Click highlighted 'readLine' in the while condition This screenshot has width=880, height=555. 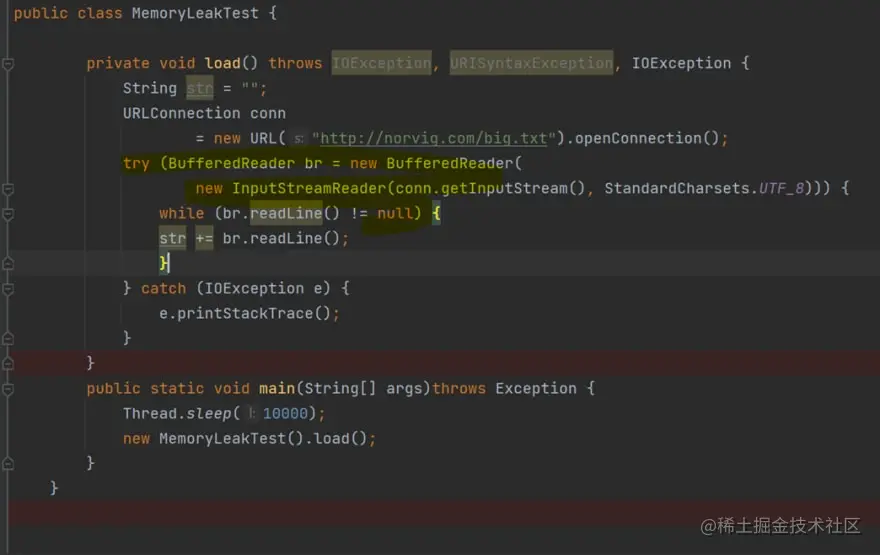click(286, 213)
